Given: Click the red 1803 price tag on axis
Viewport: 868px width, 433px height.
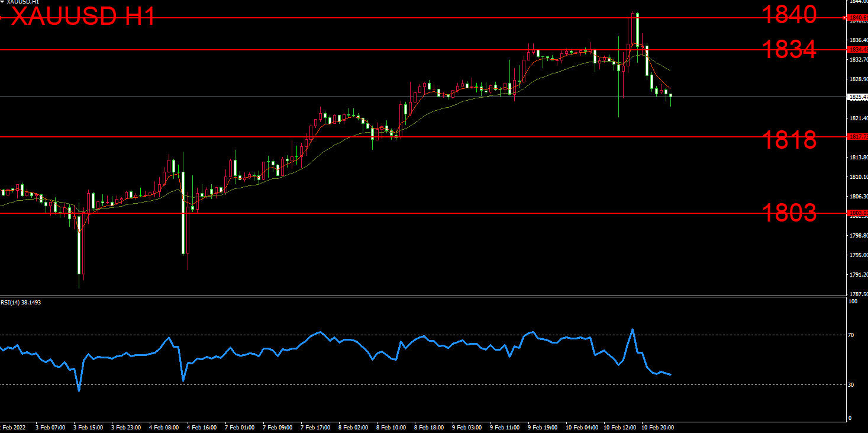Looking at the screenshot, I should 857,213.
